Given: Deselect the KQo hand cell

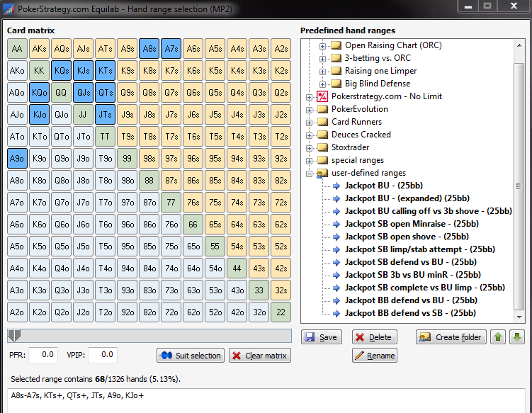Looking at the screenshot, I should coord(40,92).
